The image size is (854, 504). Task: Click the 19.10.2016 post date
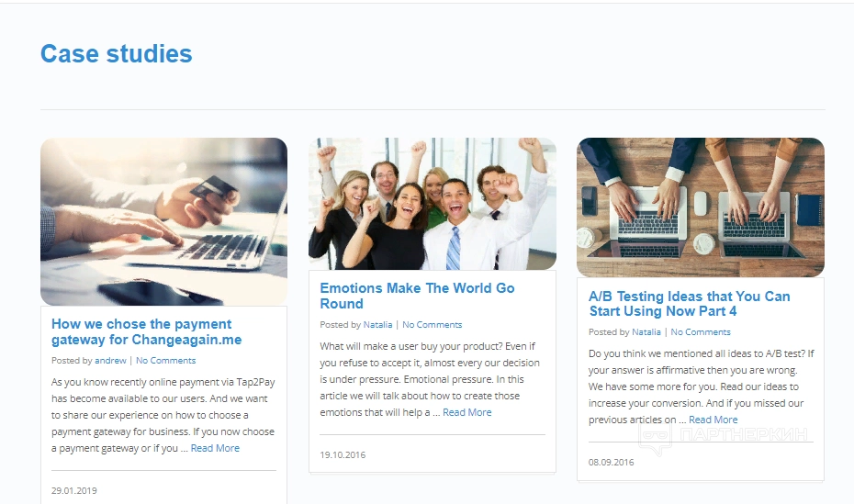click(x=343, y=454)
